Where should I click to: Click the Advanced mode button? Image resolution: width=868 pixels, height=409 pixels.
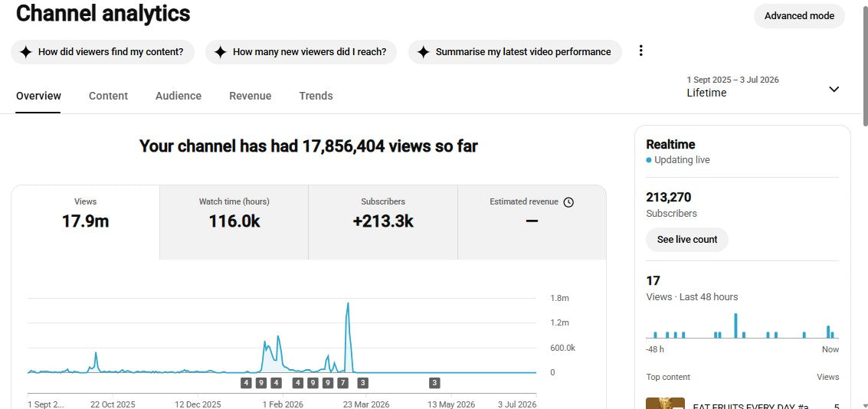(799, 16)
